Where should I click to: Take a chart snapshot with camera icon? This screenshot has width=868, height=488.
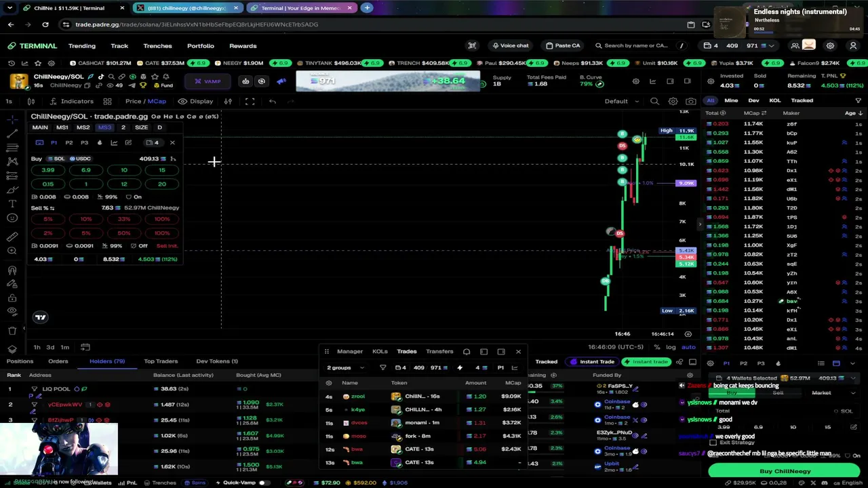(x=690, y=101)
